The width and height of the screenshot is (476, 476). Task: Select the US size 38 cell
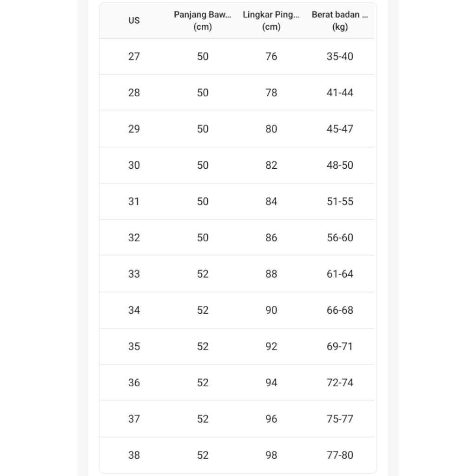tap(134, 455)
